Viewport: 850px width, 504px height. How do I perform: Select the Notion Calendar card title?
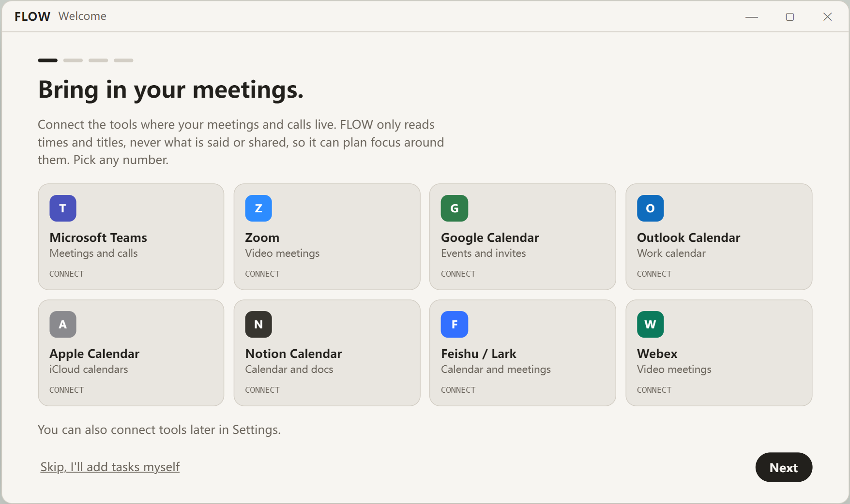[x=294, y=354]
